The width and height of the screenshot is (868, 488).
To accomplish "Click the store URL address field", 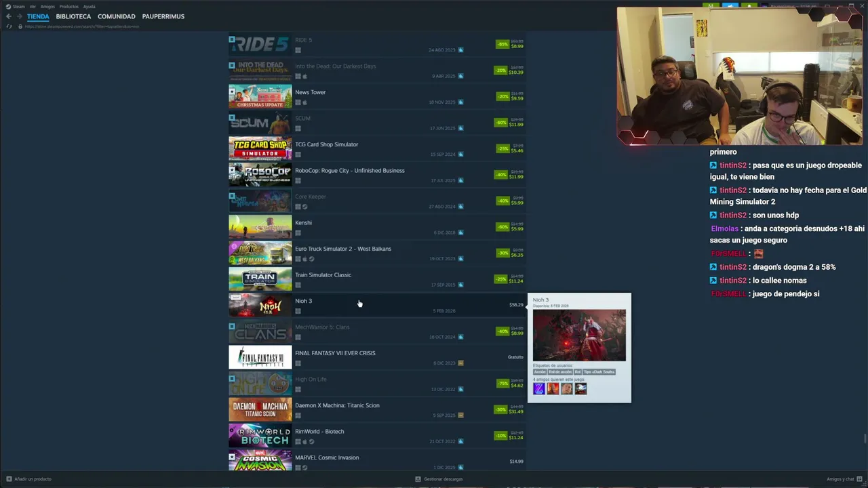I will (x=81, y=26).
